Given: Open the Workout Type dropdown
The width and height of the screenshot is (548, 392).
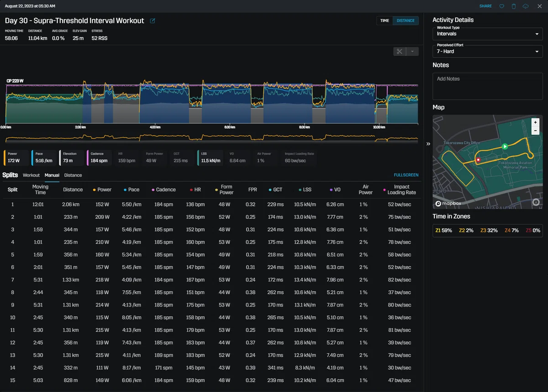Looking at the screenshot, I should [x=487, y=34].
